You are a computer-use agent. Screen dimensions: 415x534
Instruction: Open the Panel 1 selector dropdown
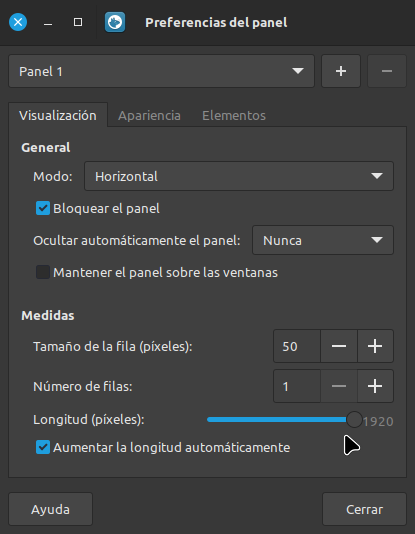click(161, 71)
